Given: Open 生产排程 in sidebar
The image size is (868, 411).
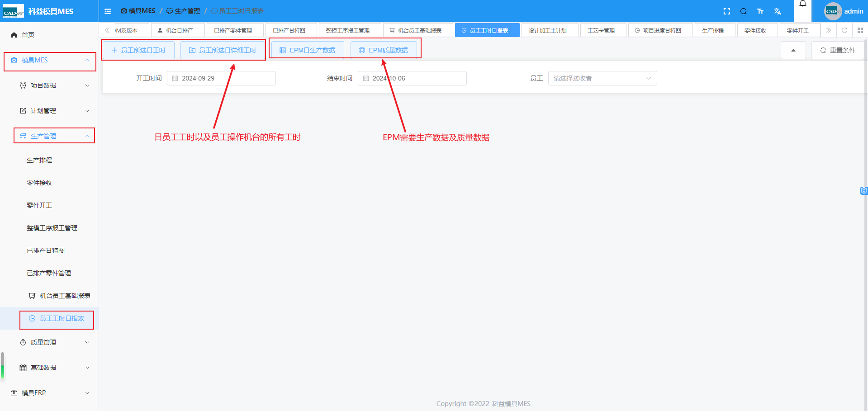Looking at the screenshot, I should coord(49,160).
